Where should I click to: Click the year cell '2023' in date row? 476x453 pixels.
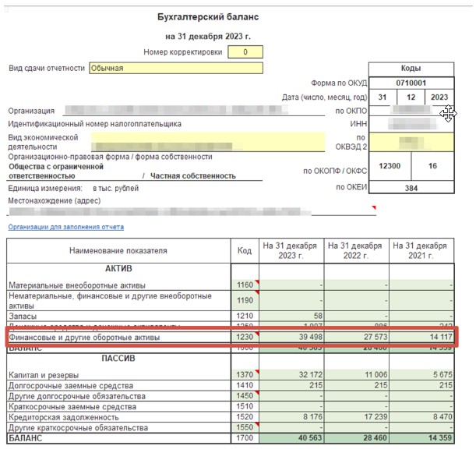click(439, 97)
